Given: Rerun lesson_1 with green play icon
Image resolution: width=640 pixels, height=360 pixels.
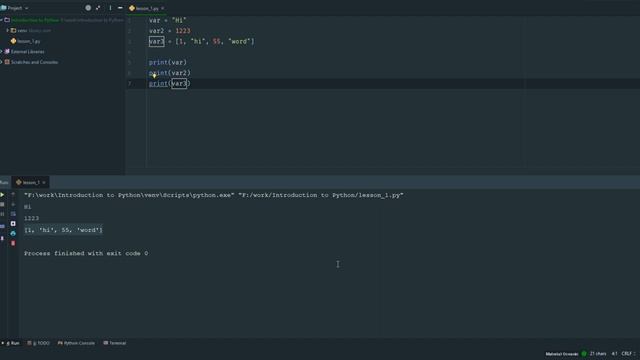Looking at the screenshot, I should click(x=2, y=195).
